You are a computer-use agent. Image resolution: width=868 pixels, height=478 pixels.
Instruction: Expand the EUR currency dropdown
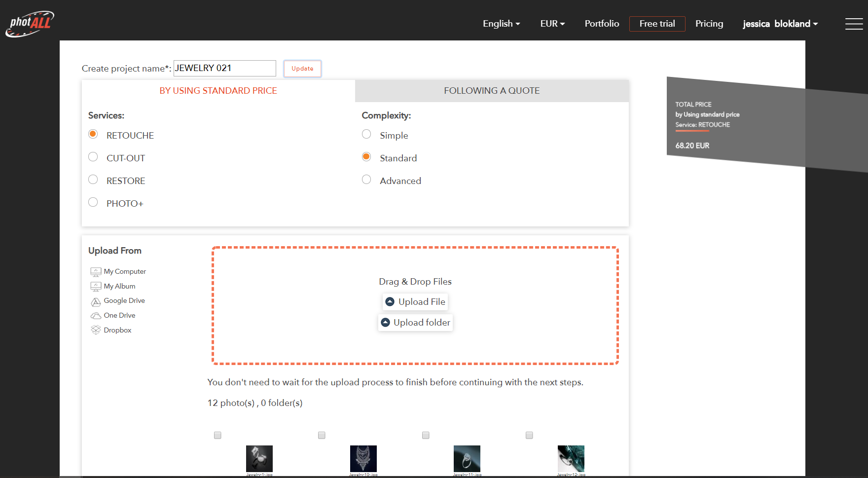[552, 24]
